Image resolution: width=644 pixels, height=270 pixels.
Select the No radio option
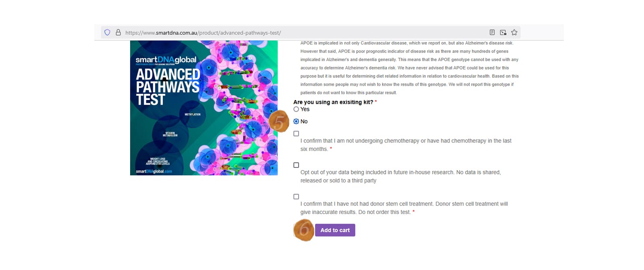click(x=296, y=121)
